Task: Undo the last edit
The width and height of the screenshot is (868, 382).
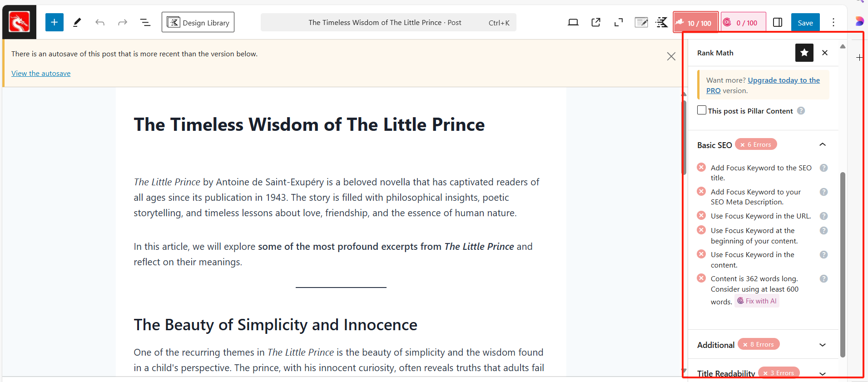Action: click(x=100, y=22)
